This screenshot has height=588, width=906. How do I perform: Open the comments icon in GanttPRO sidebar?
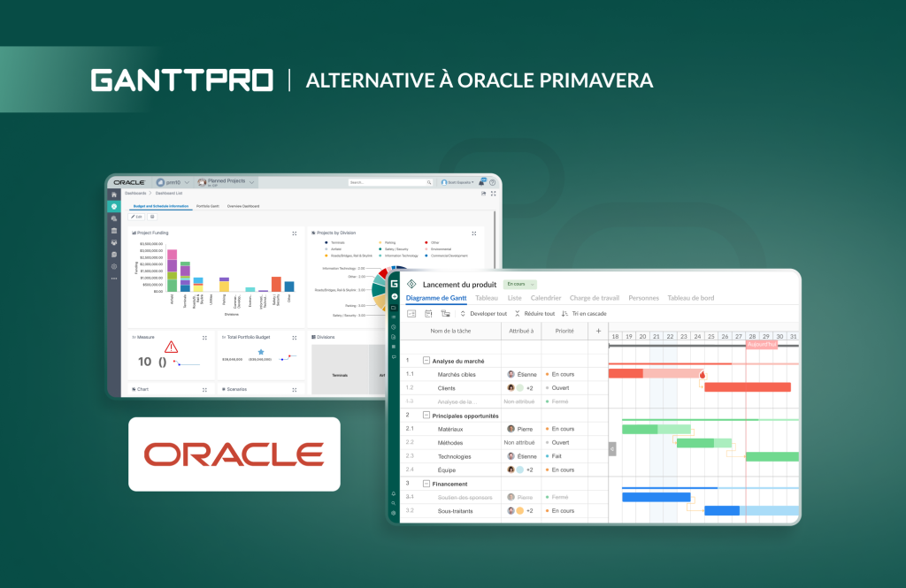(394, 357)
